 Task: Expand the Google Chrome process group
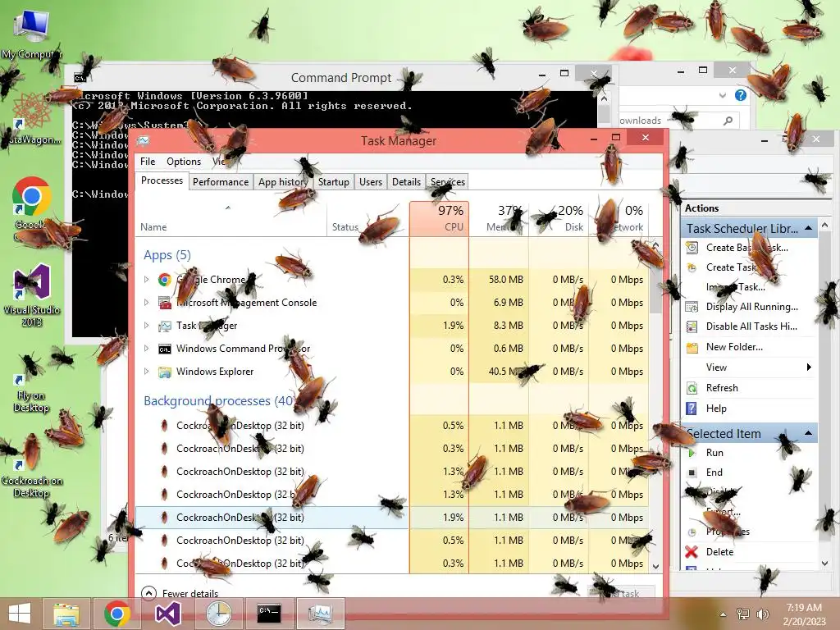point(146,280)
